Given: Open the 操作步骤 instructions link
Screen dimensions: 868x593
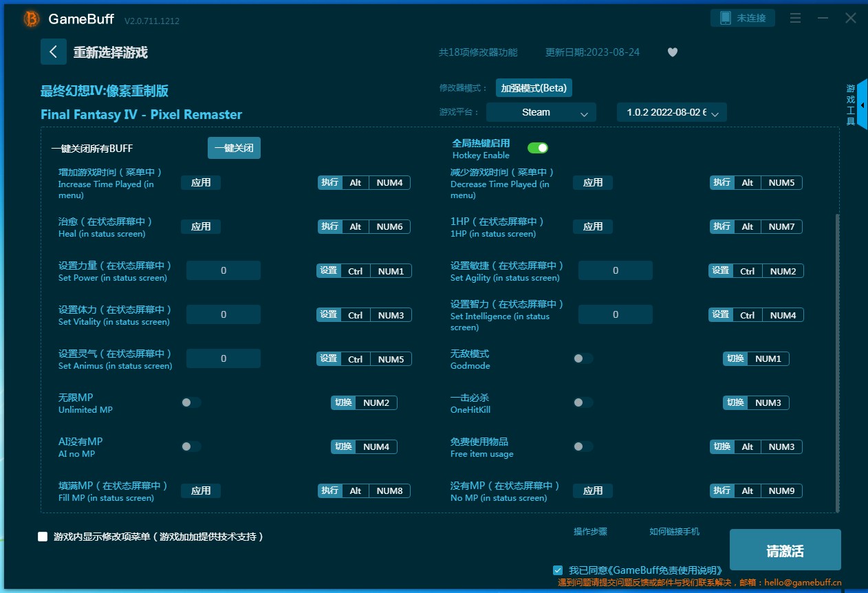Looking at the screenshot, I should pyautogui.click(x=590, y=532).
